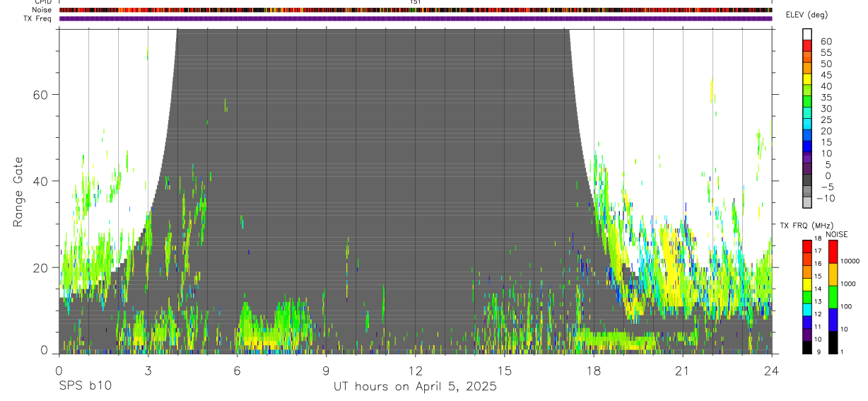Click the Noise color strip at top
The image size is (868, 401).
416,10
